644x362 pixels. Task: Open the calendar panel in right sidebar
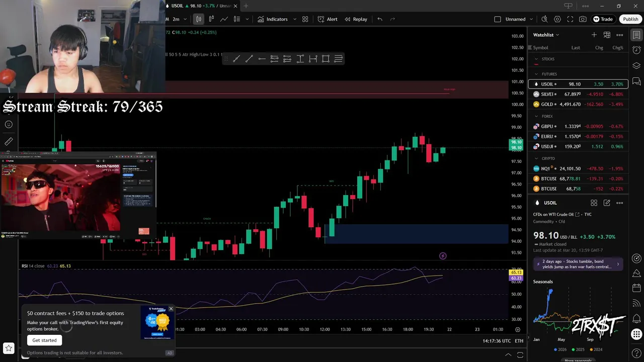pyautogui.click(x=636, y=288)
